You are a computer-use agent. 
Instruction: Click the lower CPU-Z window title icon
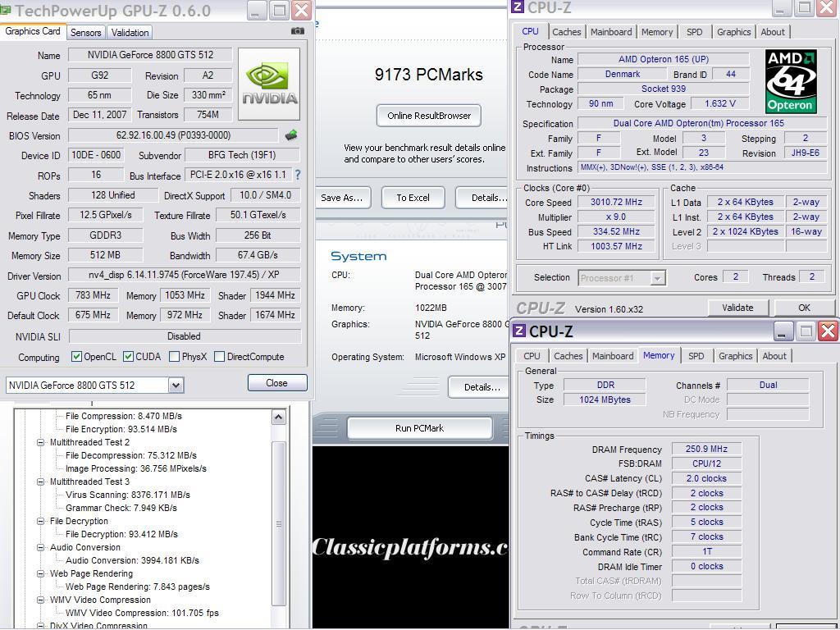519,331
